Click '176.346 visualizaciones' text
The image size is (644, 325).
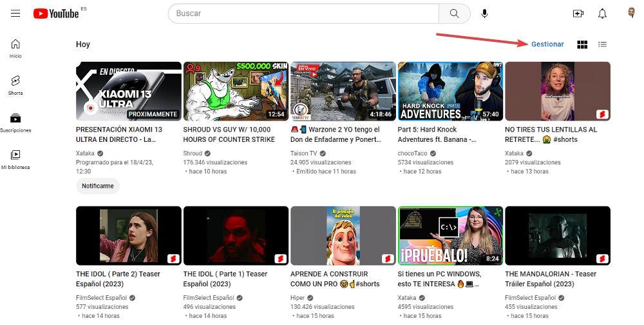(215, 162)
